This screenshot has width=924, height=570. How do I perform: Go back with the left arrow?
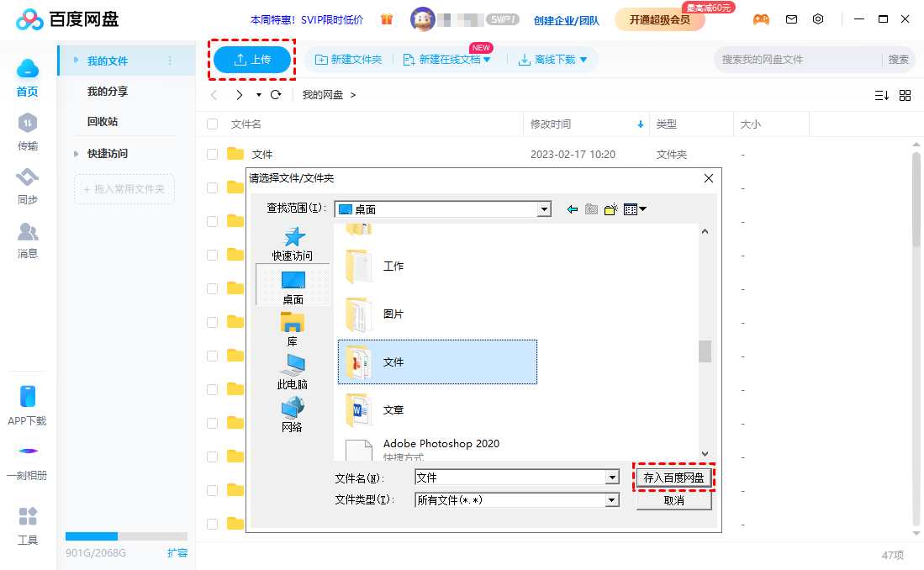(214, 95)
